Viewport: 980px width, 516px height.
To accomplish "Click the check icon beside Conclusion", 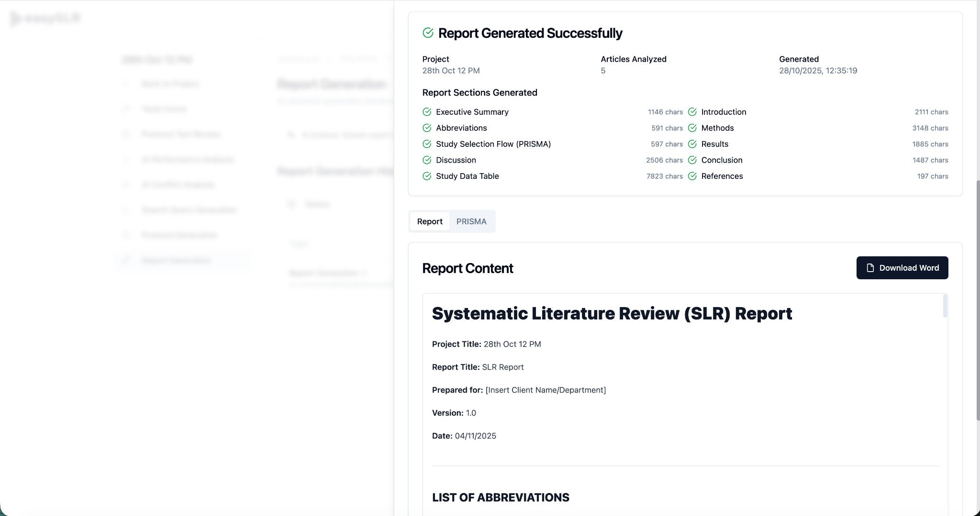I will (692, 160).
